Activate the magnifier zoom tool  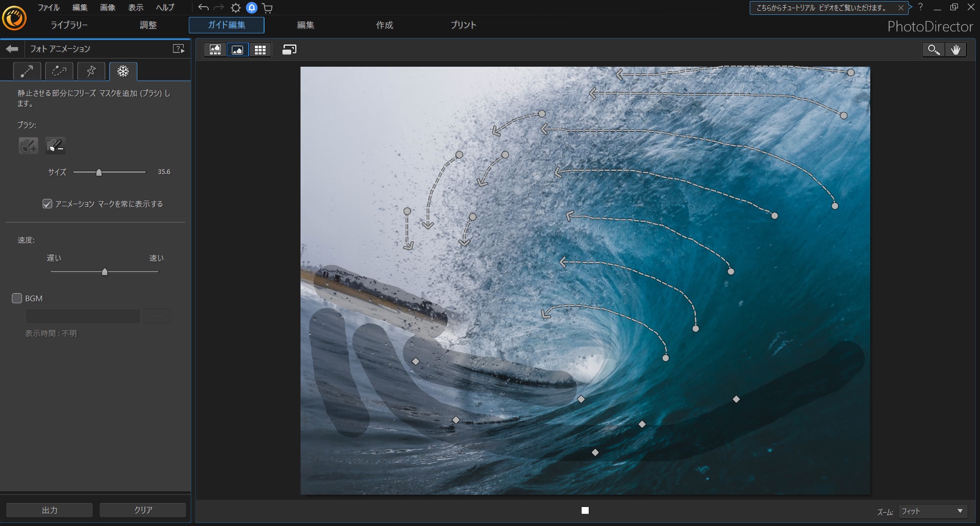pyautogui.click(x=933, y=50)
